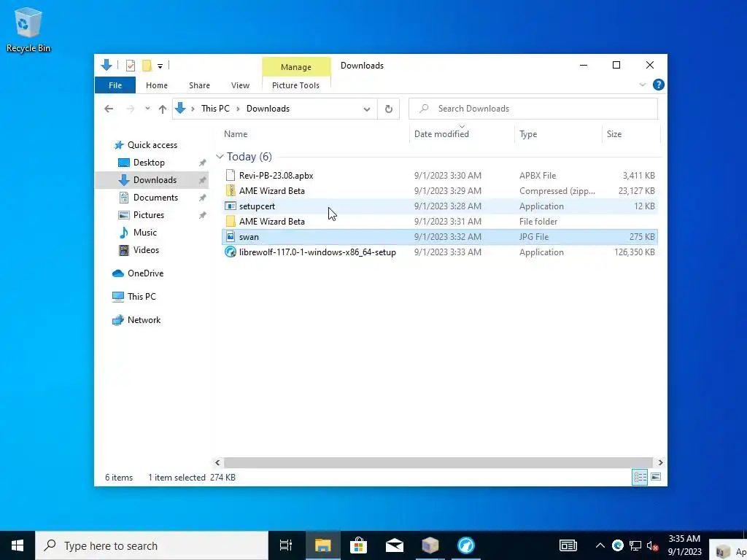Collapse the Today (6) group
This screenshot has height=560, width=747.
point(220,157)
